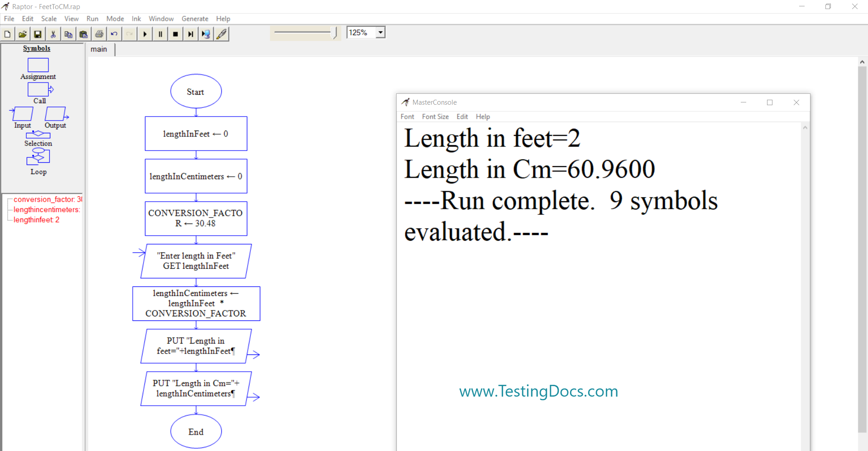Open a flowchart with the Open folder icon

point(23,34)
